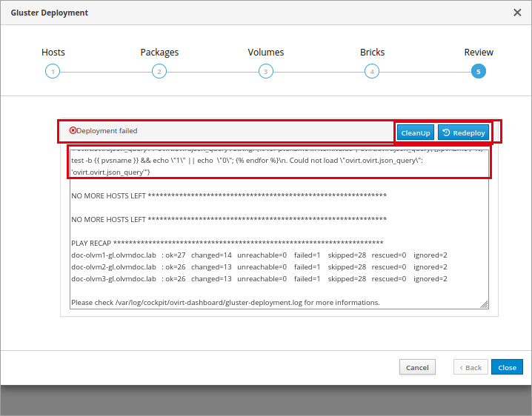Screen dimensions: 532x416
Task: Click the doc-olvm3-gl.olvmdoc.lab recap row
Action: (259, 278)
